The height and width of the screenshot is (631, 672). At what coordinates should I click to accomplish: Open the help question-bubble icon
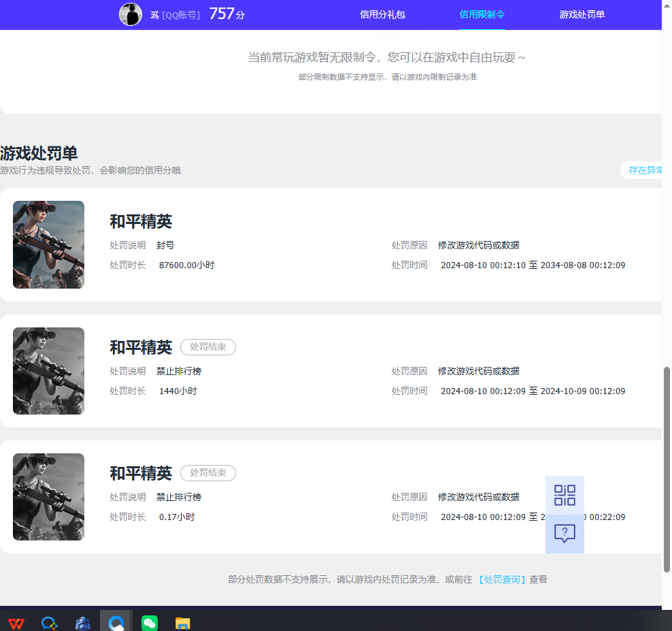565,534
